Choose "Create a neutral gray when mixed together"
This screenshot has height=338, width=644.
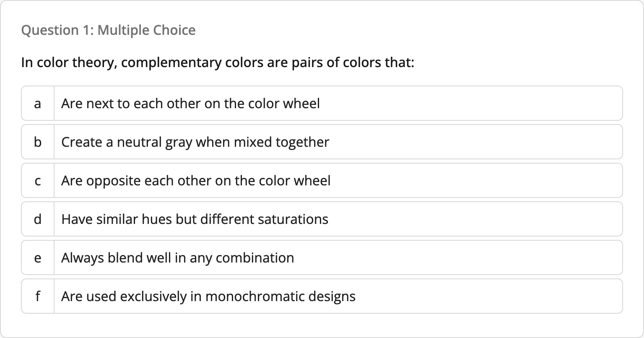click(x=195, y=142)
